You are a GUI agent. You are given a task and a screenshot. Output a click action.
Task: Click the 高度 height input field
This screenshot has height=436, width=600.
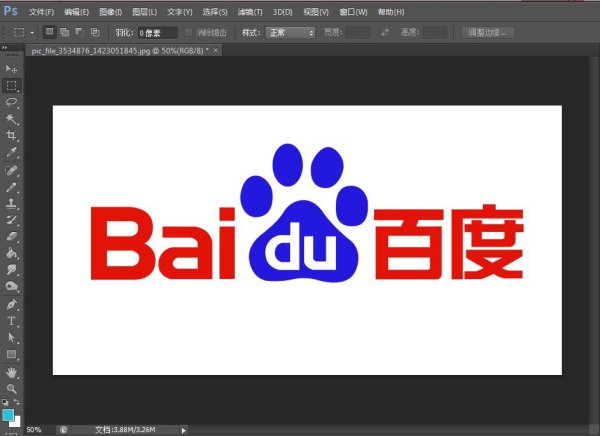pyautogui.click(x=435, y=33)
